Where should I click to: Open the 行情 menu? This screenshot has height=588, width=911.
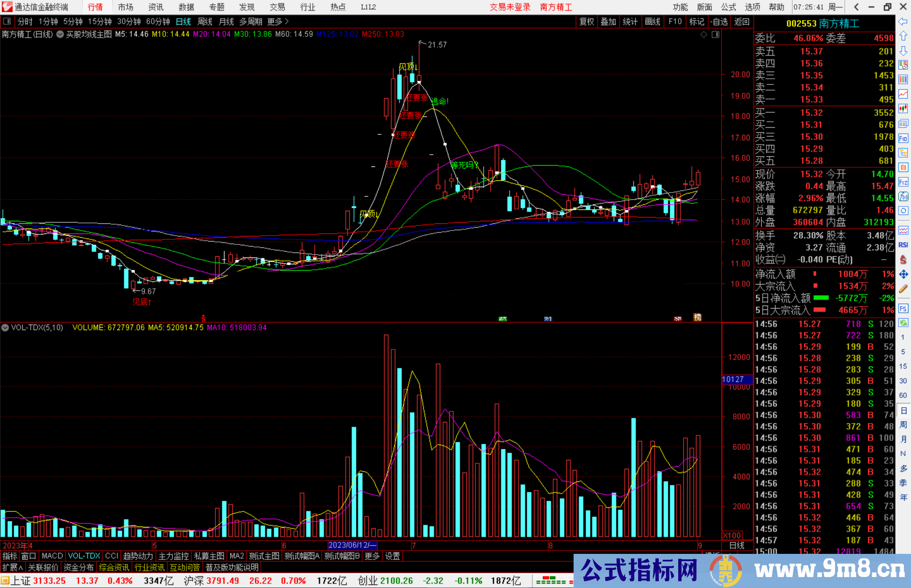(x=95, y=7)
